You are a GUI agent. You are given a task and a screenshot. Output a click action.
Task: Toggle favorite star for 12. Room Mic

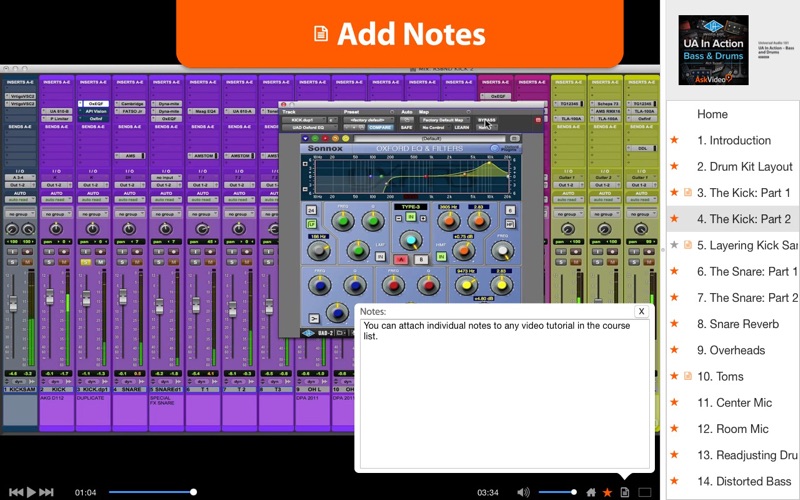(674, 429)
